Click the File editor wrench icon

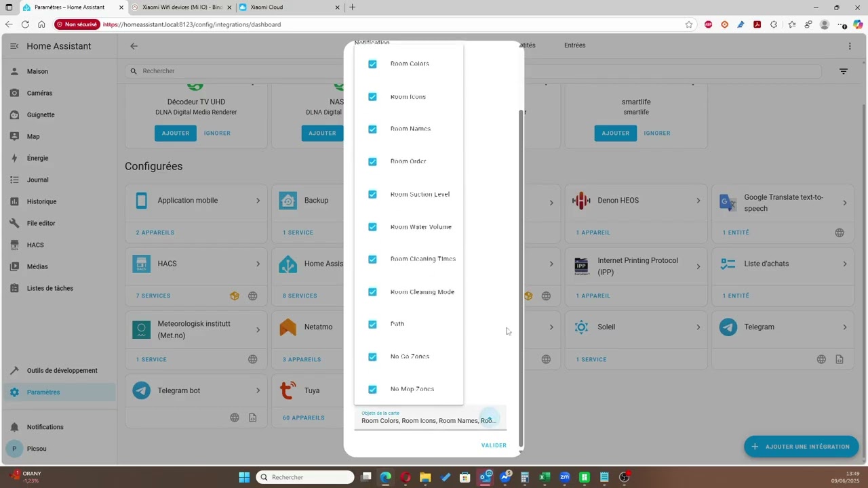coord(14,223)
